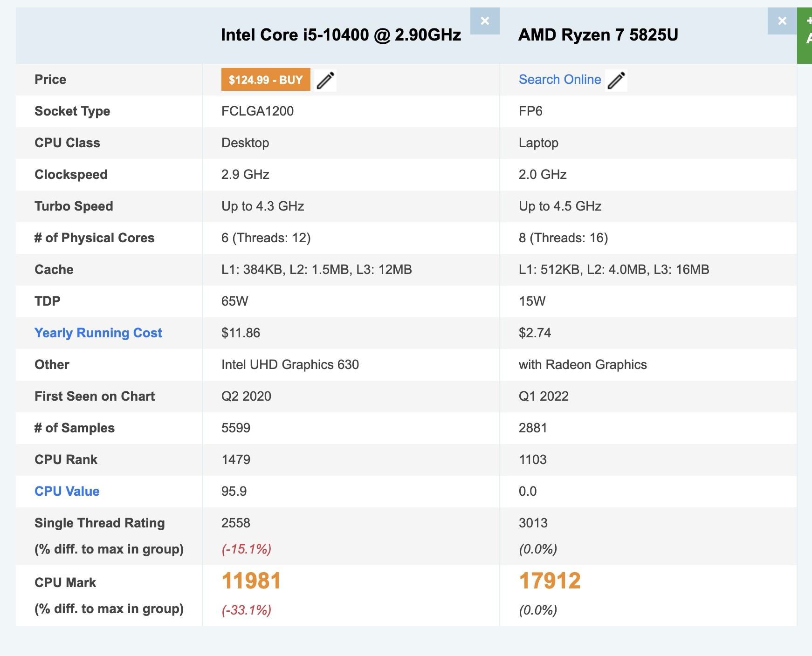
Task: Click the First Seen on Chart label
Action: click(x=95, y=396)
